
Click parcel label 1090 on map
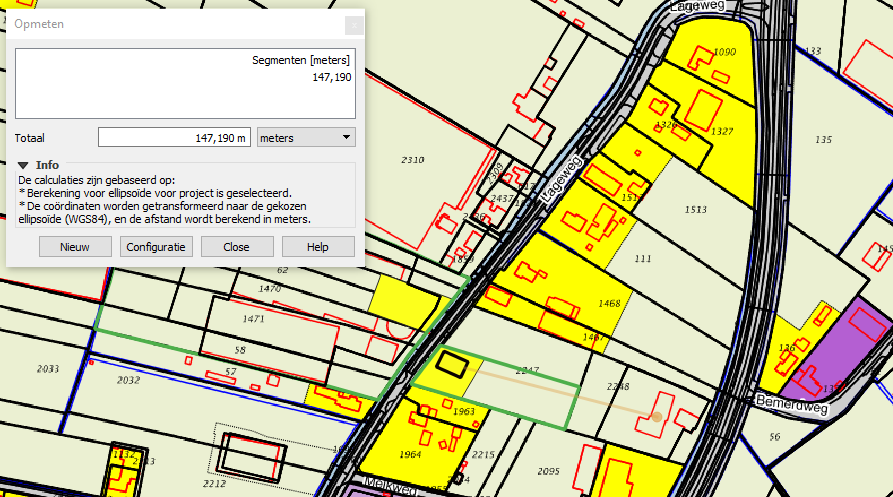(x=724, y=52)
